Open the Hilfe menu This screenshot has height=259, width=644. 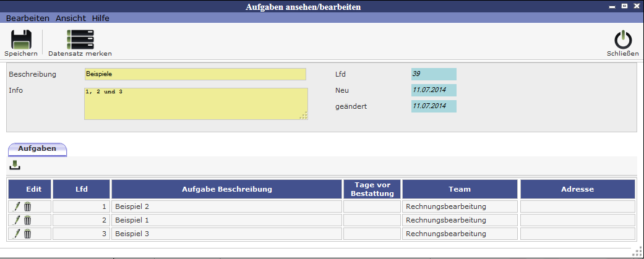pyautogui.click(x=100, y=18)
